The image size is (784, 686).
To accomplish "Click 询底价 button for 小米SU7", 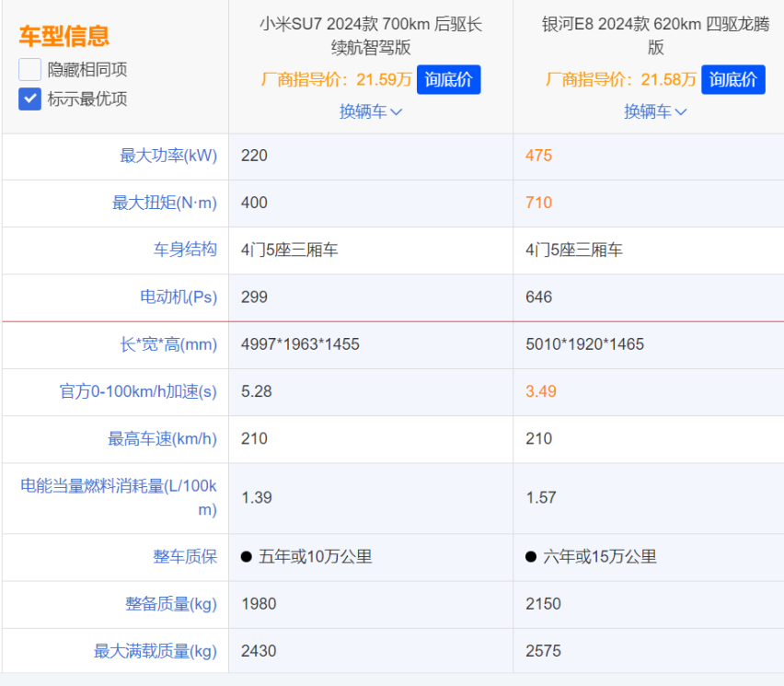I will pos(448,79).
